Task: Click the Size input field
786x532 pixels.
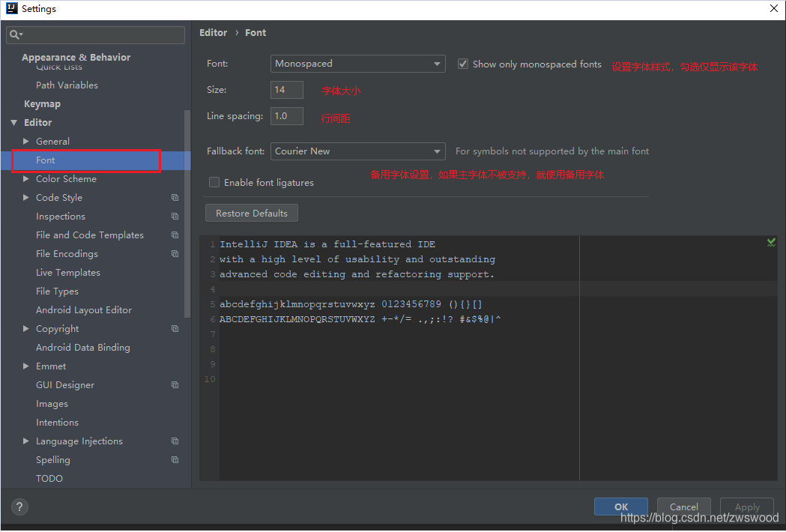Action: point(287,90)
